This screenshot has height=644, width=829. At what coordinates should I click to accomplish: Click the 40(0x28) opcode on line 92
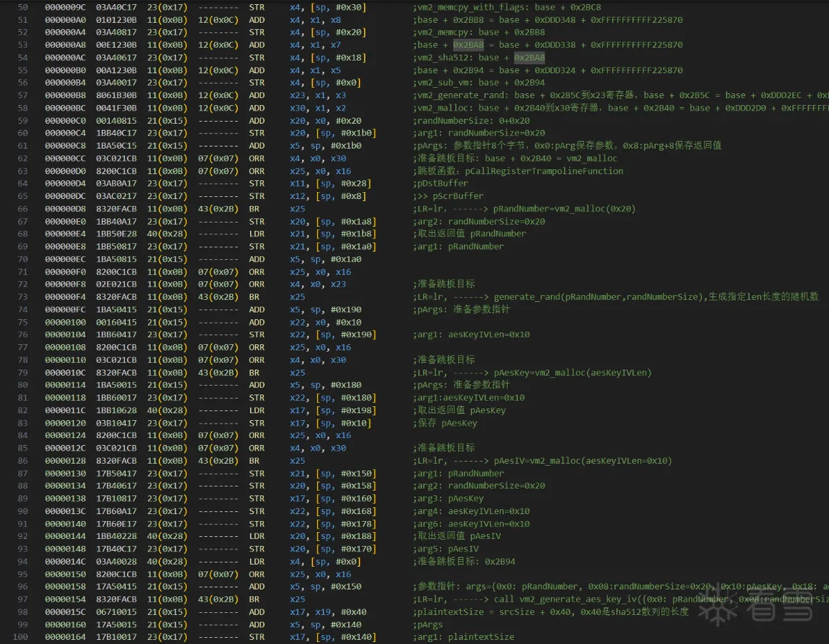coord(164,536)
